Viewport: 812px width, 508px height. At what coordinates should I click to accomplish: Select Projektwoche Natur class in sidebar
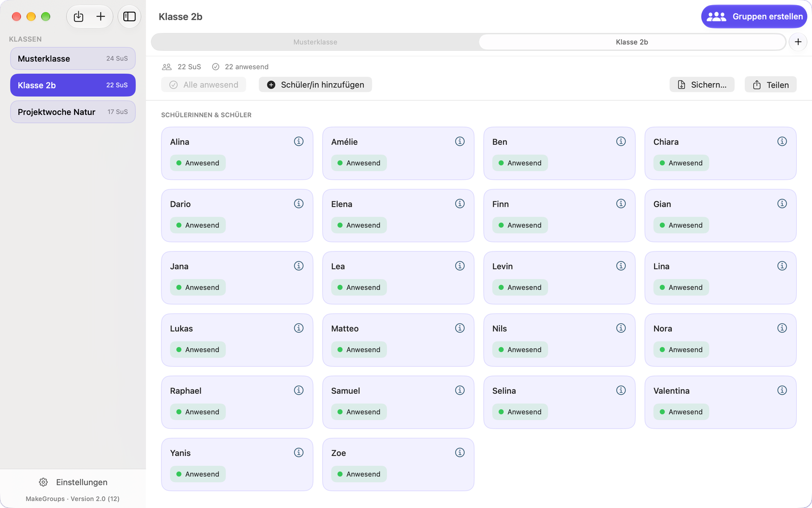click(x=73, y=112)
